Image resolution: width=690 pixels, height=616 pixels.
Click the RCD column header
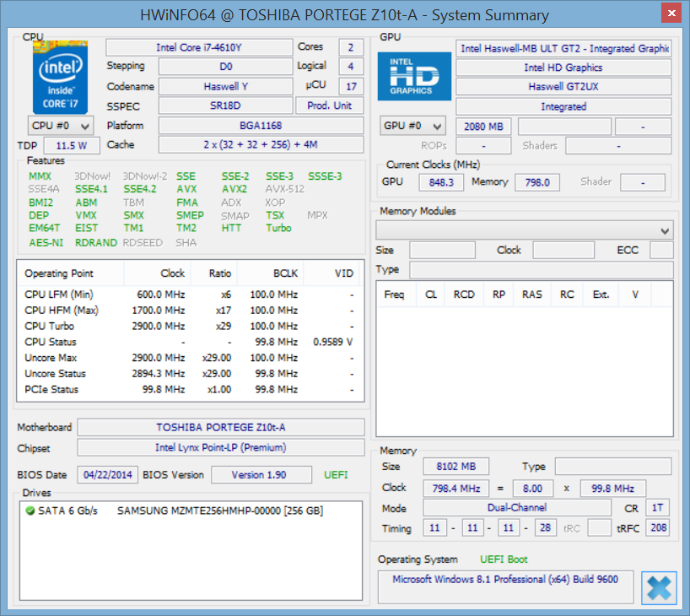(x=464, y=294)
